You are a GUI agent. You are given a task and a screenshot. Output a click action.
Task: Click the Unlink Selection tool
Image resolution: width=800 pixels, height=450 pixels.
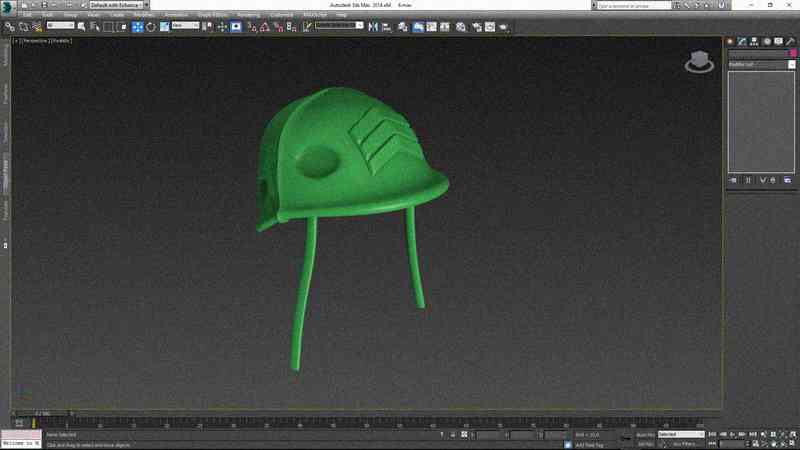(23, 27)
